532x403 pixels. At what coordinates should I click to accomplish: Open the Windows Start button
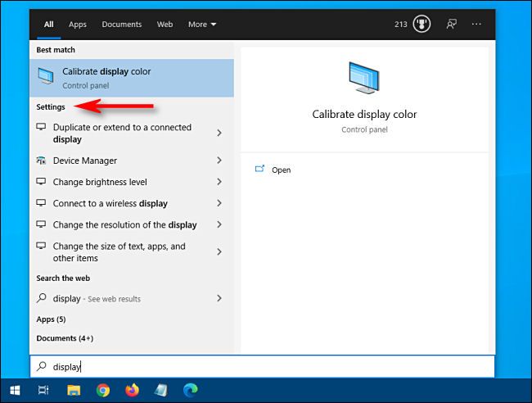tap(15, 391)
